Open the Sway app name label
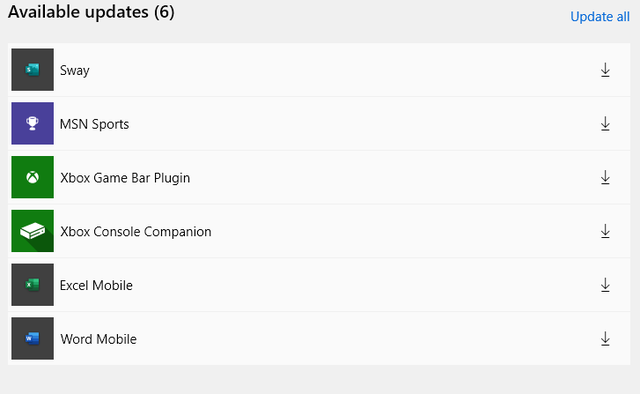This screenshot has height=394, width=640. tap(75, 71)
